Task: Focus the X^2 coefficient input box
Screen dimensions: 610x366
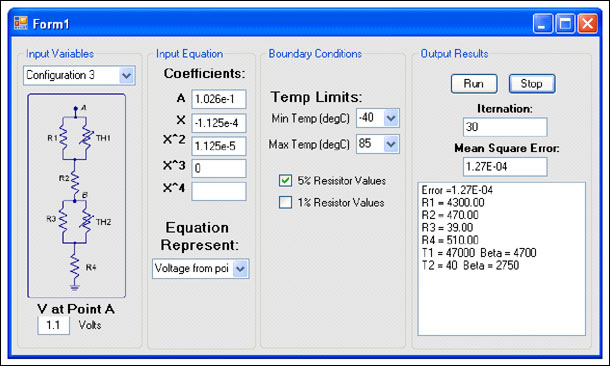Action: click(x=219, y=146)
